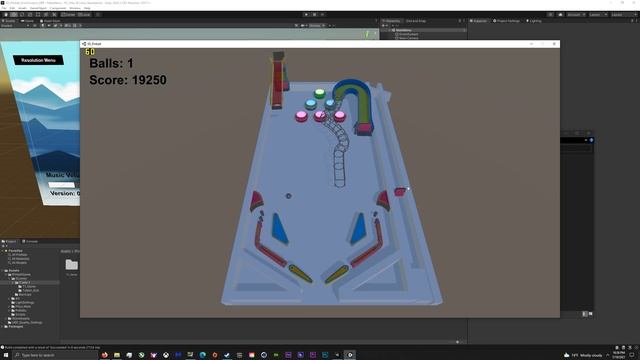
Task: Open the Edit menu in Unity
Action: tap(12, 8)
